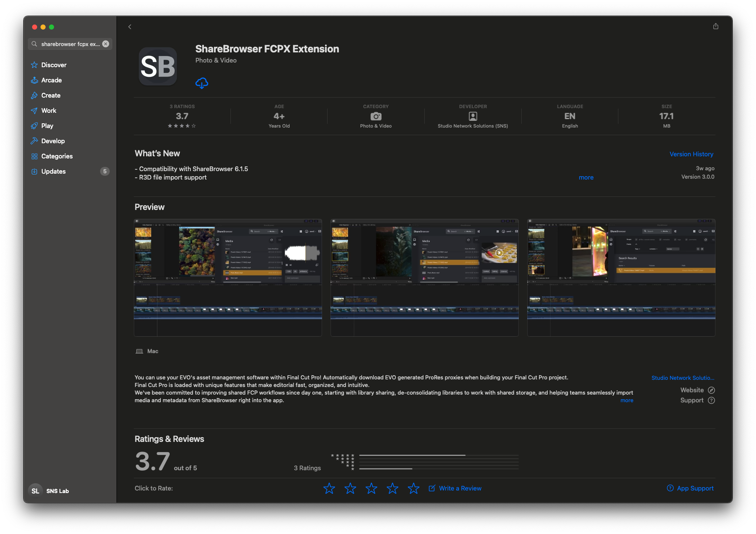Click the EN language info
The width and height of the screenshot is (756, 534).
[570, 116]
